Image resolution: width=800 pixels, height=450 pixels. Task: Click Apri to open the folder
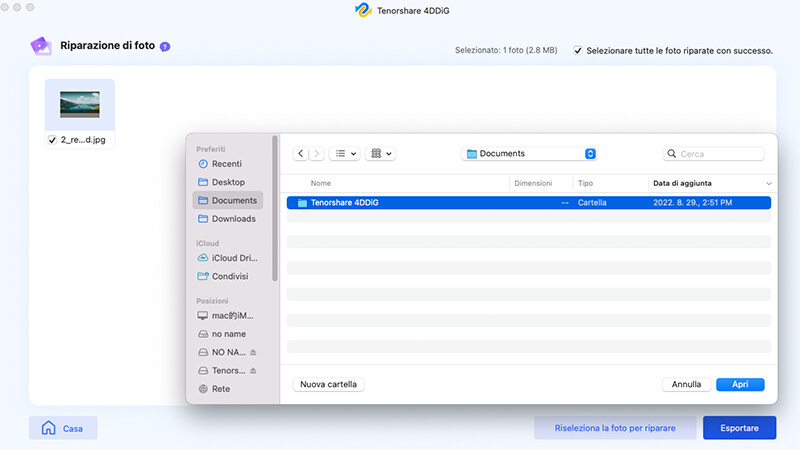coord(740,384)
